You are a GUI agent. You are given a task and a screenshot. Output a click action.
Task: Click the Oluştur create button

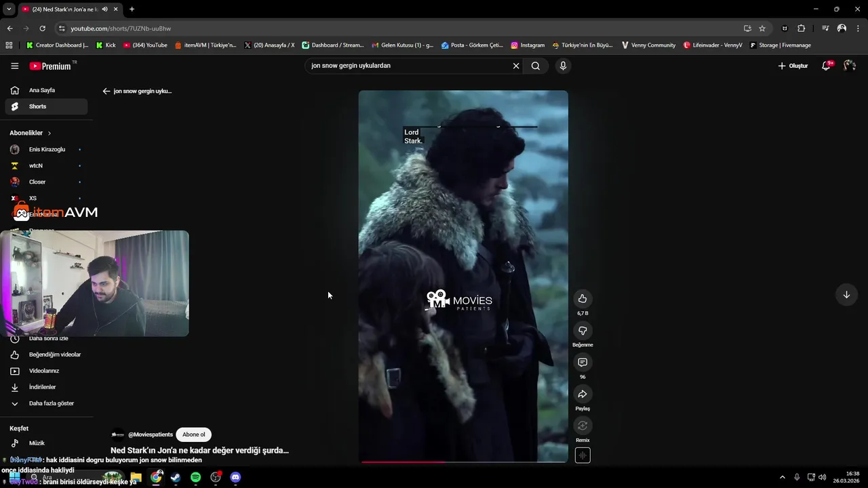tap(793, 66)
